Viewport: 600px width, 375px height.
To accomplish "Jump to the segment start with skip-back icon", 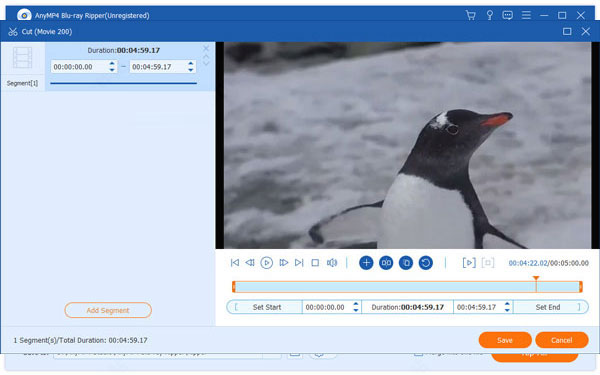I will 235,262.
